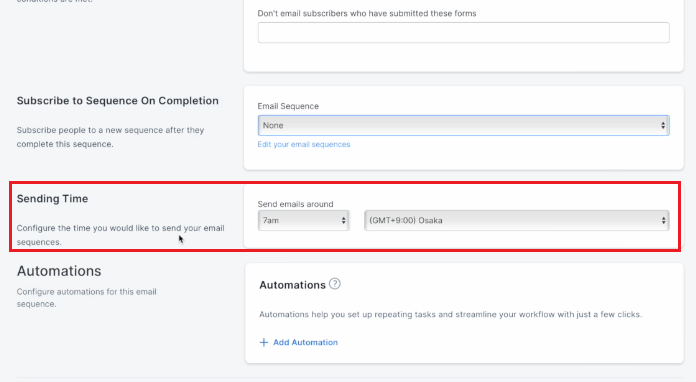
Task: Expand the (GMT+9:00) Osaka timezone dropdown
Action: [x=517, y=221]
